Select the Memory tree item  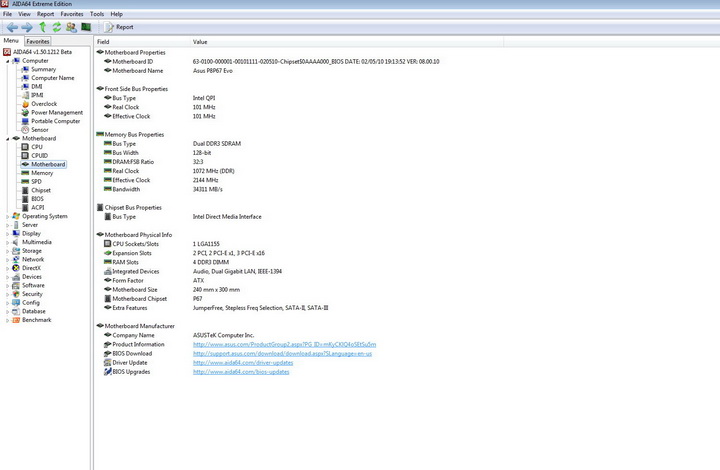pyautogui.click(x=42, y=173)
